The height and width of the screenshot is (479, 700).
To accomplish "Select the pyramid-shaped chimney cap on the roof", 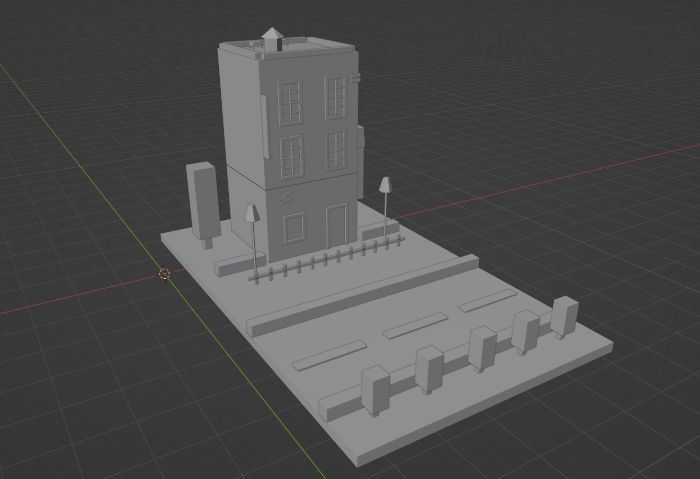I will (x=271, y=34).
